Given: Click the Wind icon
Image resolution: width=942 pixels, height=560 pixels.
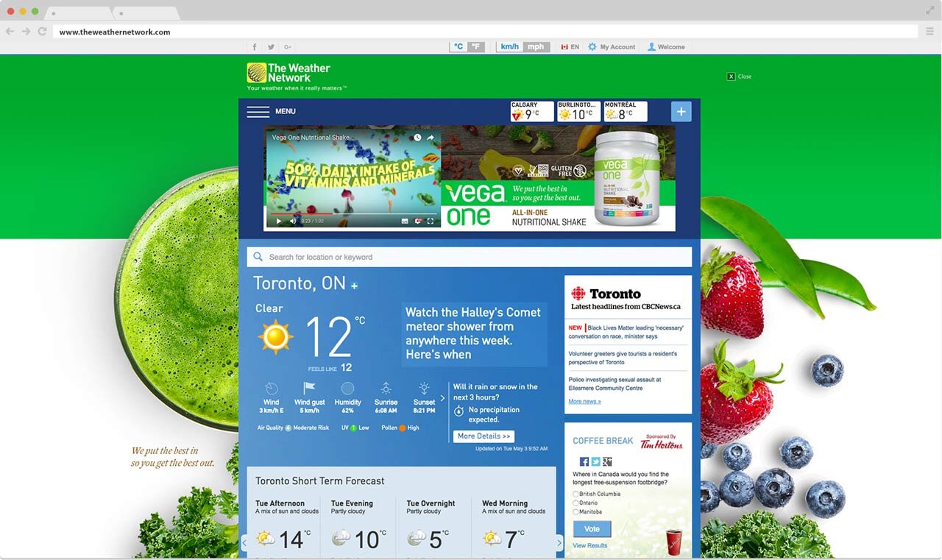Looking at the screenshot, I should (271, 388).
